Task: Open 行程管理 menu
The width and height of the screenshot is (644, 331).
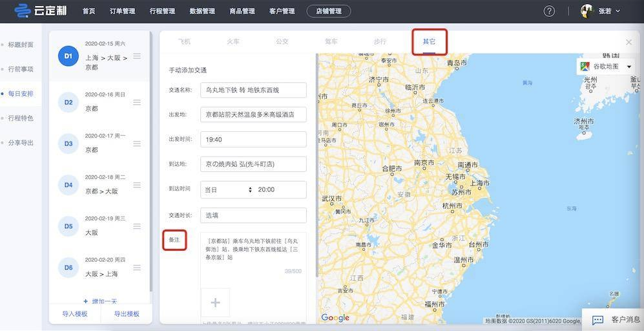Action: pos(162,12)
